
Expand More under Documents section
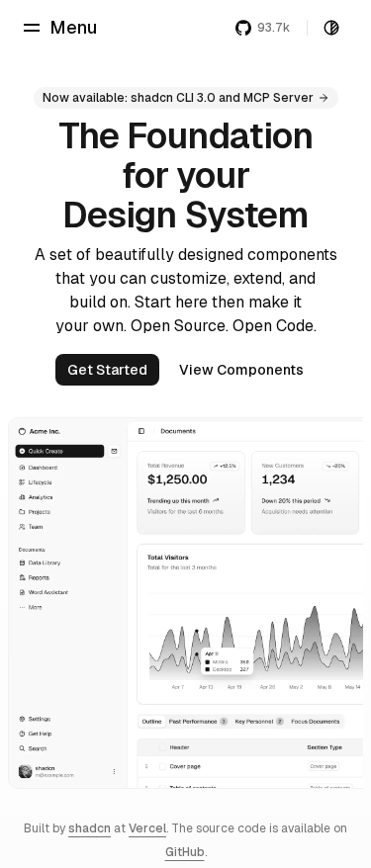click(31, 607)
